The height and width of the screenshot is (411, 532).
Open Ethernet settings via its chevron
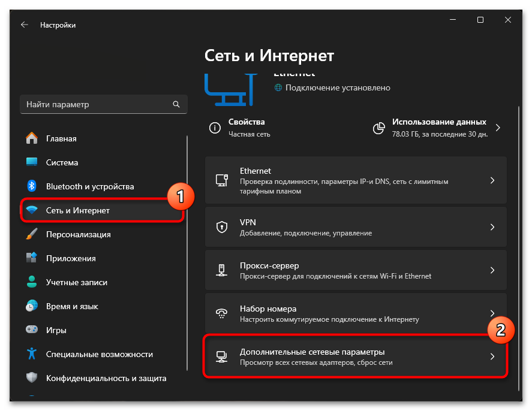(492, 180)
